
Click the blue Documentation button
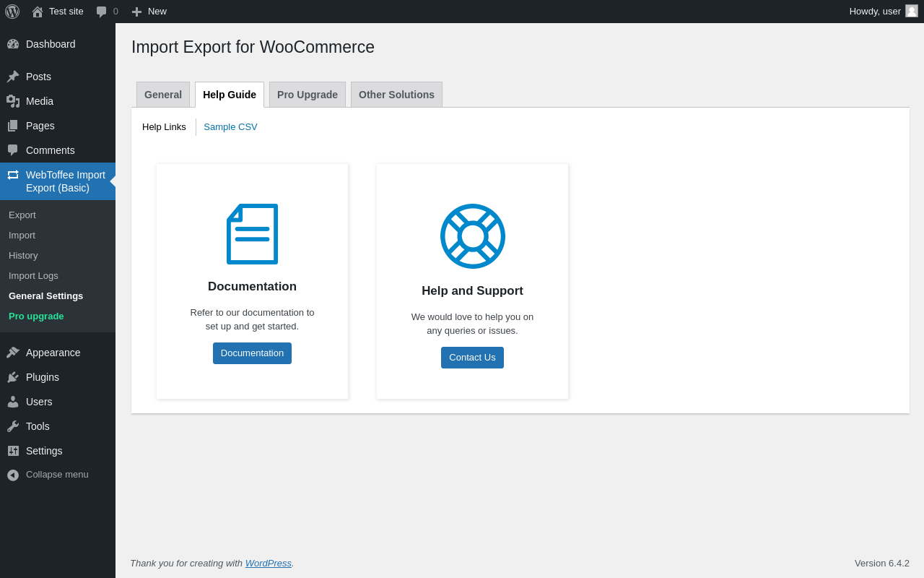[x=252, y=353]
